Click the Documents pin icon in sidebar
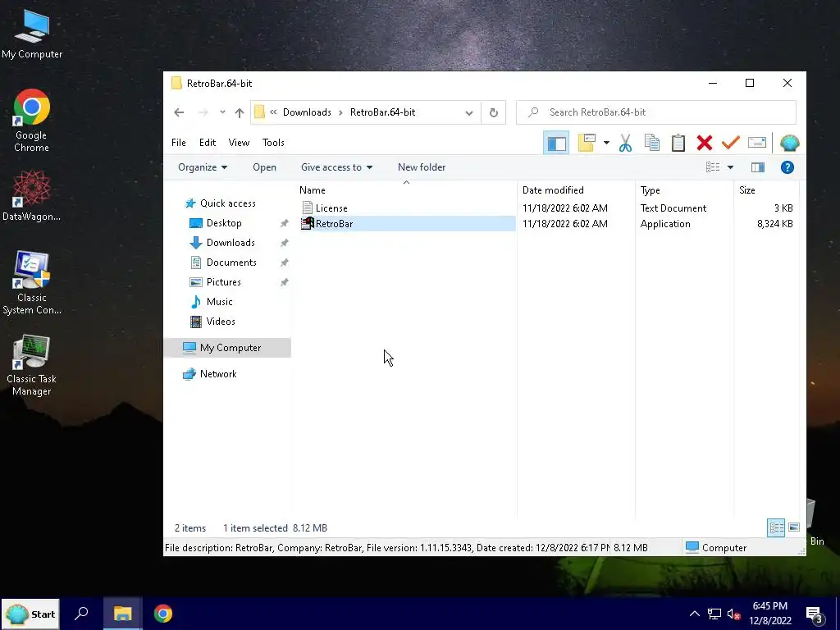This screenshot has height=630, width=840. (x=285, y=262)
